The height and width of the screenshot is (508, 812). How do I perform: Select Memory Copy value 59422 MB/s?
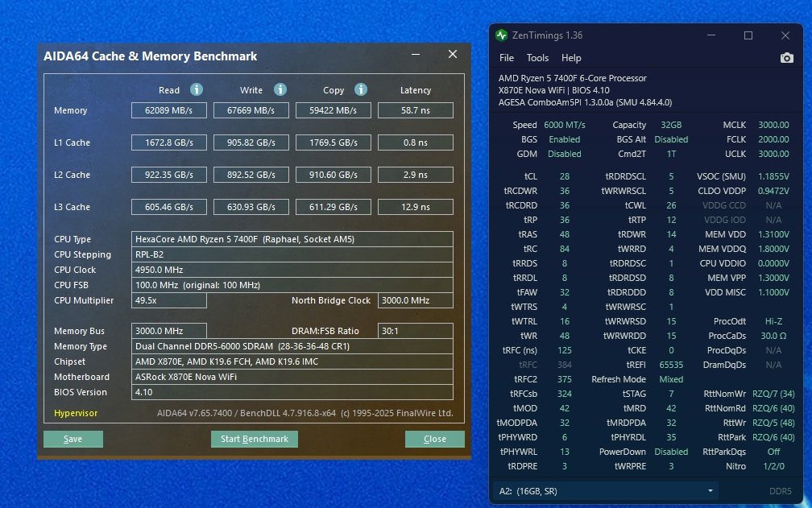[333, 110]
